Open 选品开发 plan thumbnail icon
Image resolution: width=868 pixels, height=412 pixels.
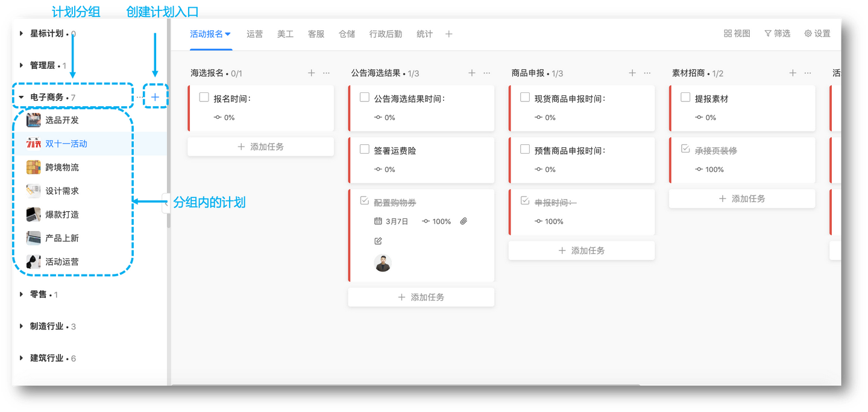pyautogui.click(x=34, y=120)
